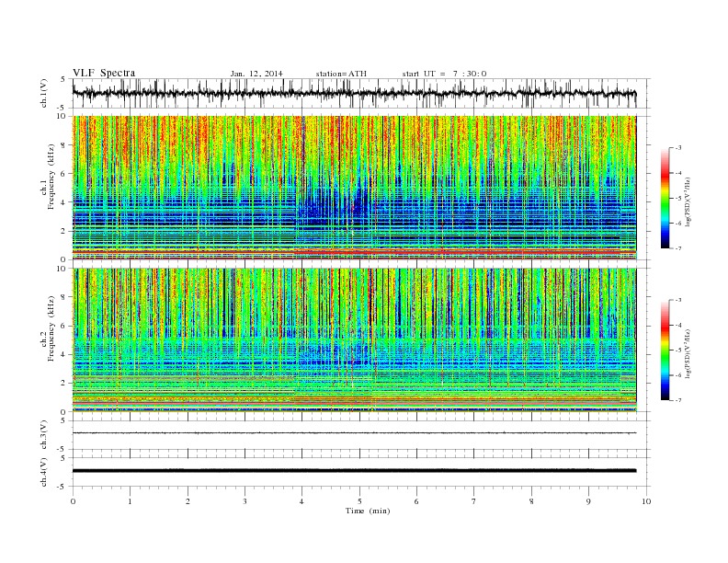Viewport: 728px width, 563px height.
Task: Click time axis tick label "1"
Action: 131,501
